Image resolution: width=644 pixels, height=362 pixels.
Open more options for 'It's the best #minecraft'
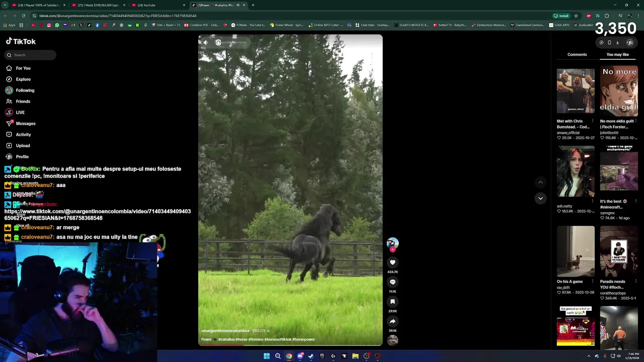[x=636, y=201]
